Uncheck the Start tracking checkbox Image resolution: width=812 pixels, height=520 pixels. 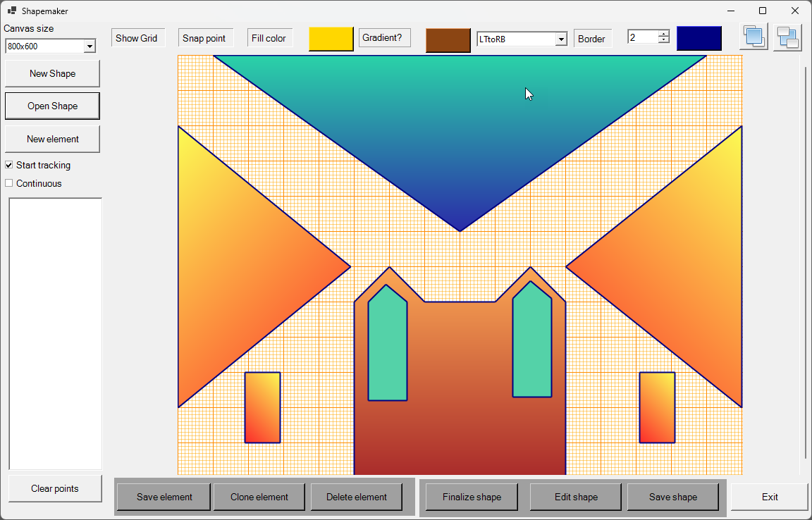tap(8, 165)
